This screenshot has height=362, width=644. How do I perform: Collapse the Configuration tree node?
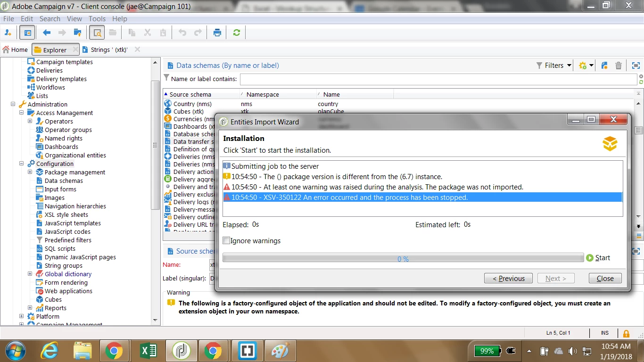click(x=21, y=164)
